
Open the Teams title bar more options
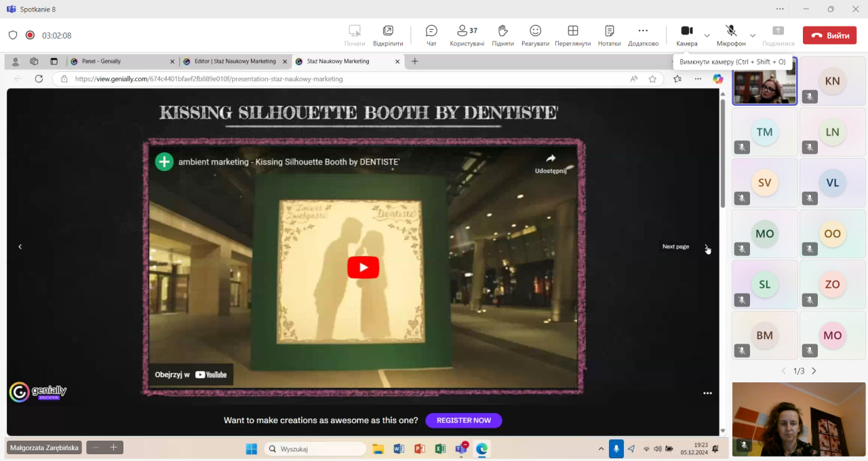pos(780,9)
